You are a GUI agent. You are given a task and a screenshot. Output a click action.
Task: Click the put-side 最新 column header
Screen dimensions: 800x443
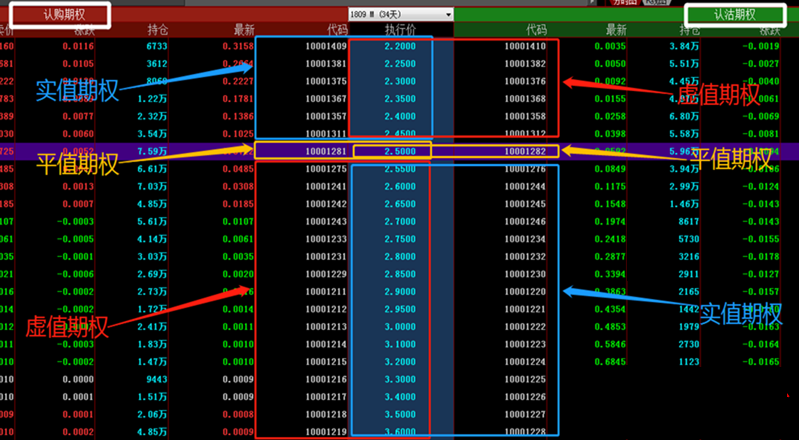(616, 30)
